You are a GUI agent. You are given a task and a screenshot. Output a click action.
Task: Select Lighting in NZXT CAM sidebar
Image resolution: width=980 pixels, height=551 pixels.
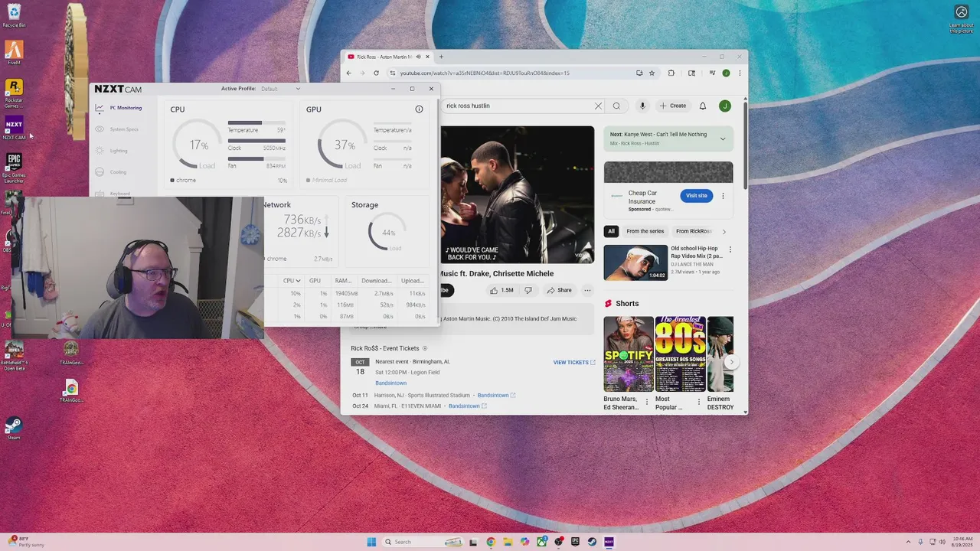pos(112,151)
